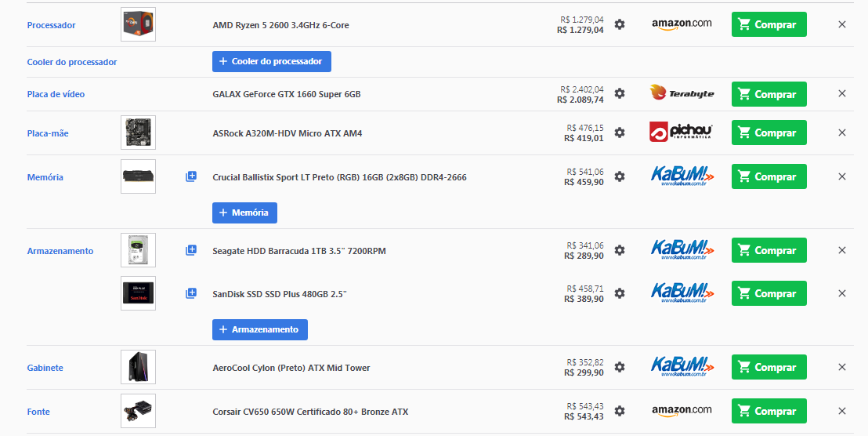
Task: Remove Crucial Ballistix memory from list
Action: point(842,176)
